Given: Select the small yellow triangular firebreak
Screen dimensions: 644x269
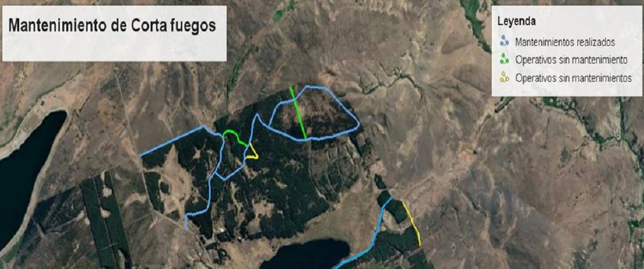Looking at the screenshot, I should (x=252, y=152).
